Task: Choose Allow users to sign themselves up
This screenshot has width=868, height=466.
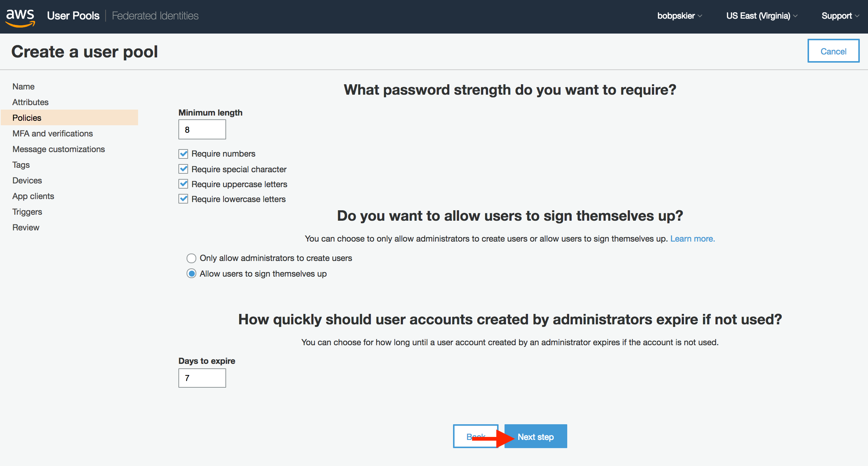Action: 191,274
